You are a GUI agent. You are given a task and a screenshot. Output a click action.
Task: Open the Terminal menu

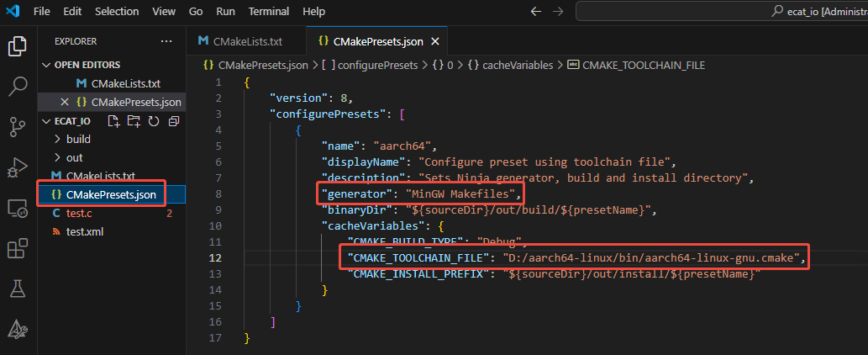coord(269,12)
